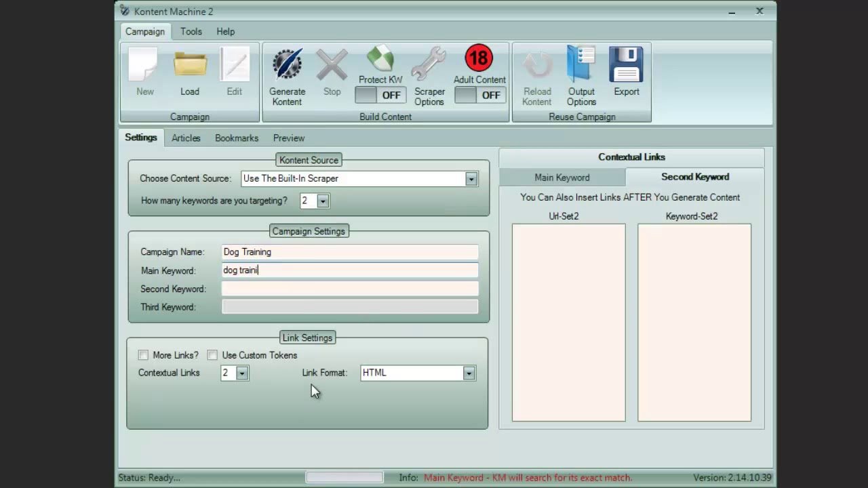Click the Reload Kontent icon

[537, 65]
